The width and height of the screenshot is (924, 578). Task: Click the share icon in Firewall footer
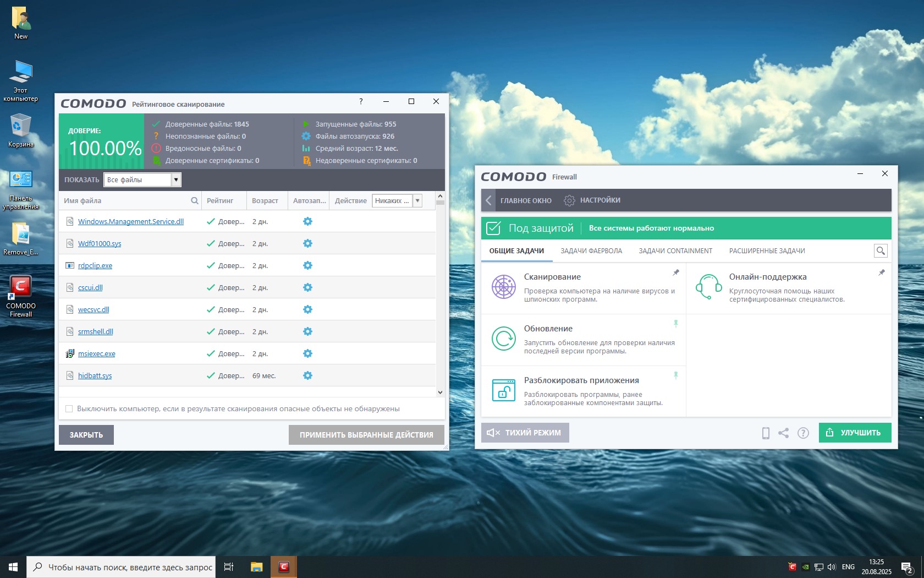784,433
